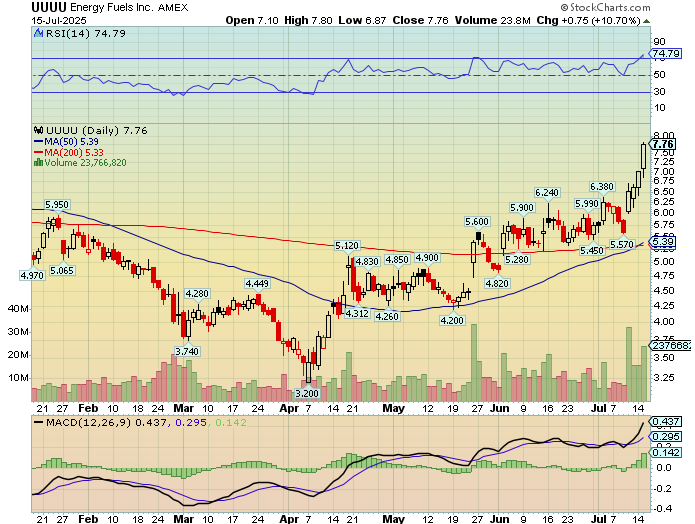Click the 5.065 price label
Viewport: 695px width, 524px height.
(62, 270)
